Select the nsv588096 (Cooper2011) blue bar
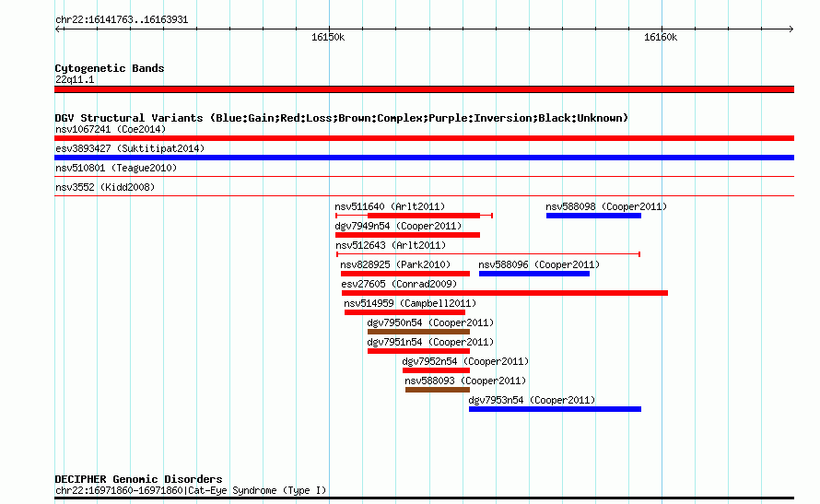The width and height of the screenshot is (820, 504). [534, 274]
